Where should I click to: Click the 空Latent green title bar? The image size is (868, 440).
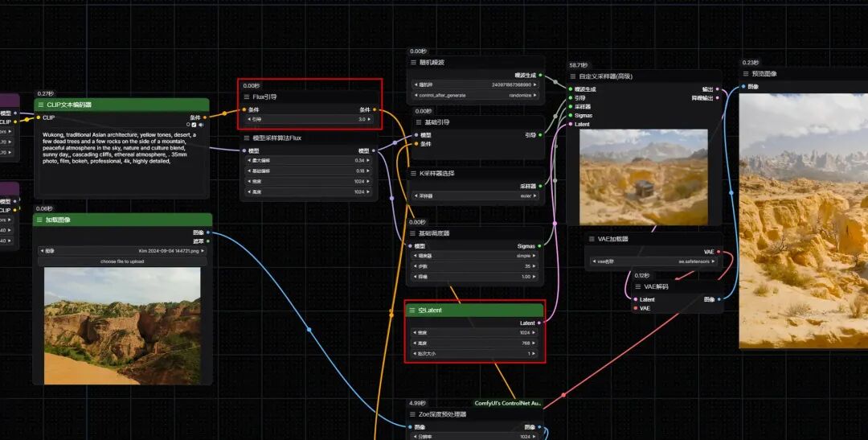(x=475, y=310)
